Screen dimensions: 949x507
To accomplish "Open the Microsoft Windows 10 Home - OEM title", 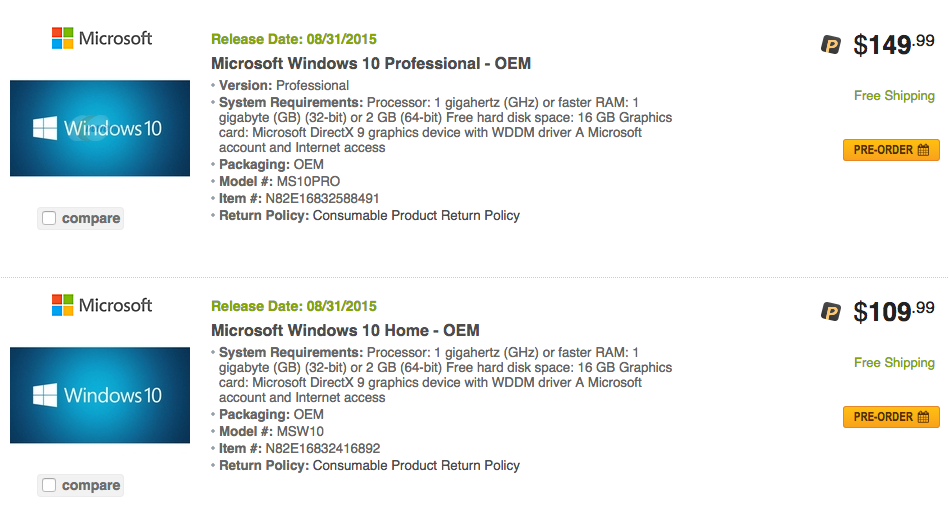I will click(345, 331).
